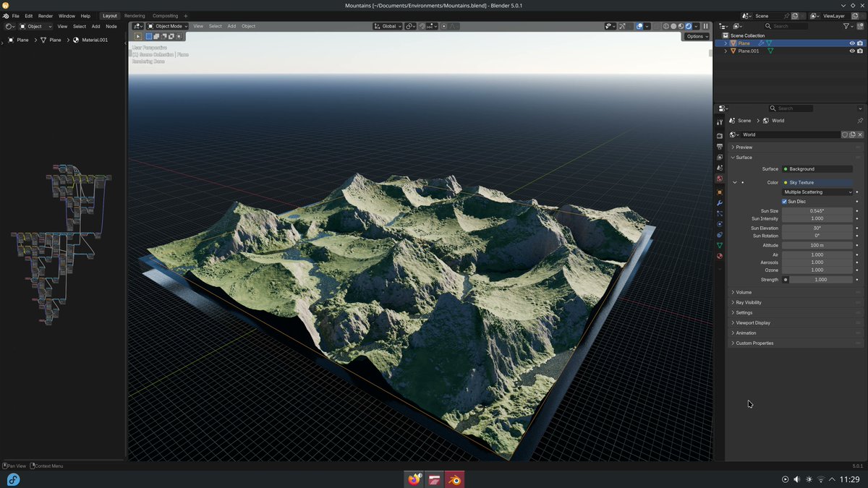The image size is (868, 488).
Task: Select rendered viewport shading mode
Action: click(689, 26)
